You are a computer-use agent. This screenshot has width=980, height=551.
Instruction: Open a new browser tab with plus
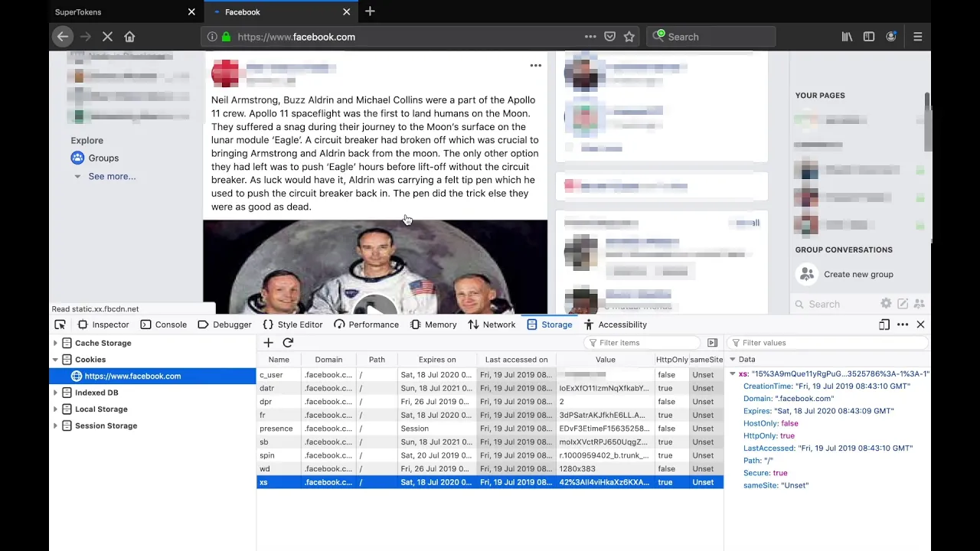point(370,11)
